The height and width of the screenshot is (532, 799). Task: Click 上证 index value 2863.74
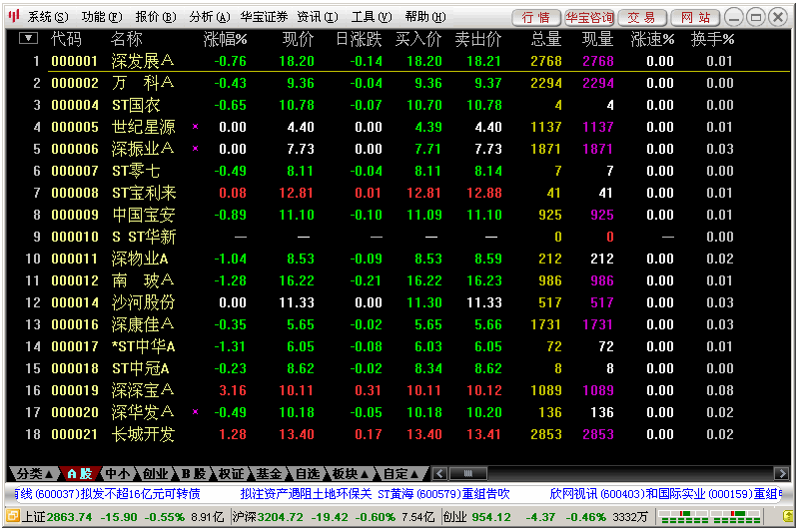(x=69, y=517)
